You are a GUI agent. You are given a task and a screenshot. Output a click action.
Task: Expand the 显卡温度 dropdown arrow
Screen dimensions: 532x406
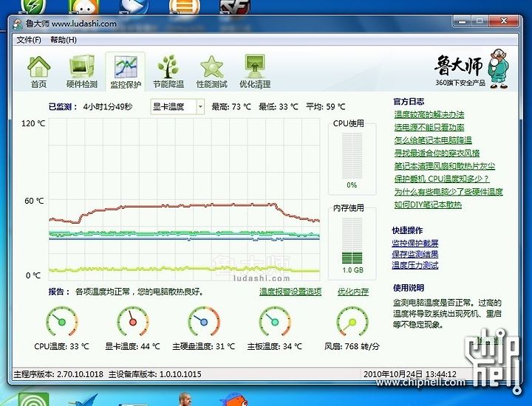coord(200,107)
